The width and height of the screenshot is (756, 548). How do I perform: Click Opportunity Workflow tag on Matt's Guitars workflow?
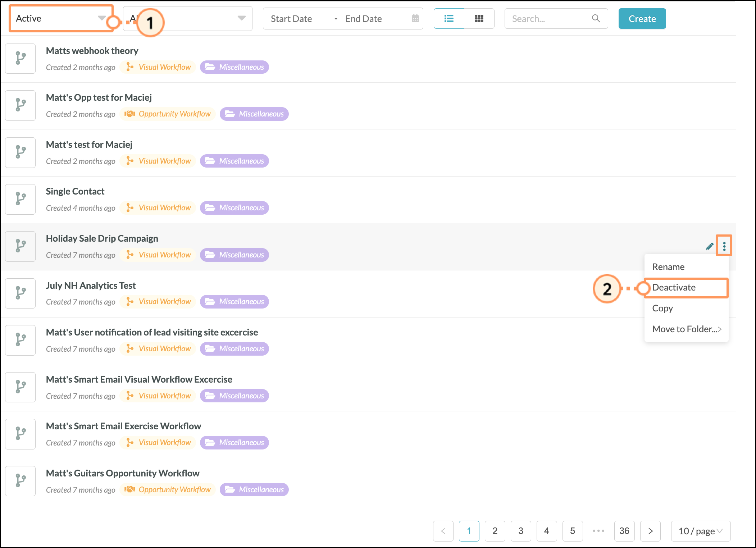168,490
